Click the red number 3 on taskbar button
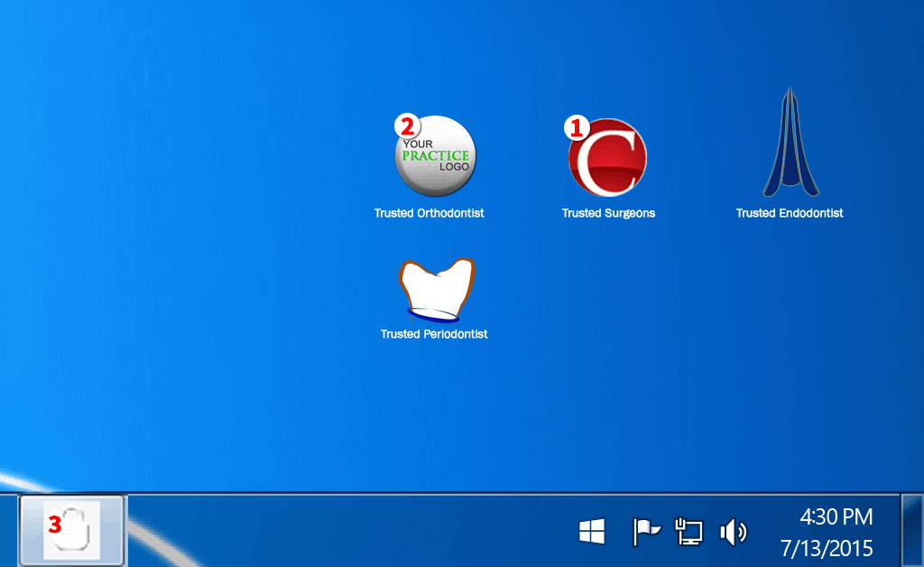Screen dimensions: 924x567 (x=55, y=524)
